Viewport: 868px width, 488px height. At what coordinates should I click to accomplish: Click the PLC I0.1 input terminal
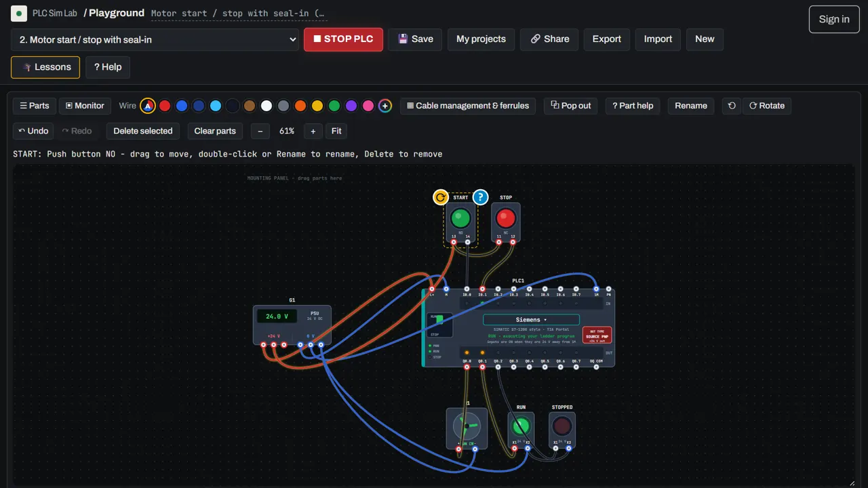pyautogui.click(x=482, y=289)
